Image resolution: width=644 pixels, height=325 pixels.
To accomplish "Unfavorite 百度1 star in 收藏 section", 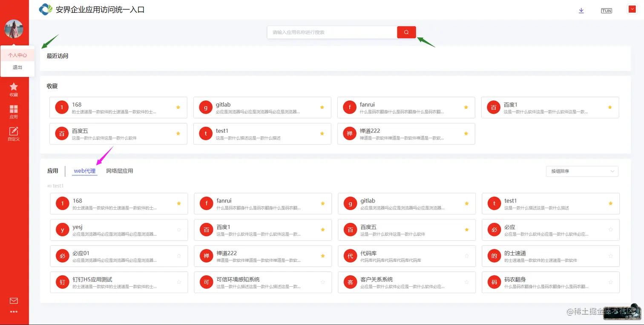I will [610, 107].
